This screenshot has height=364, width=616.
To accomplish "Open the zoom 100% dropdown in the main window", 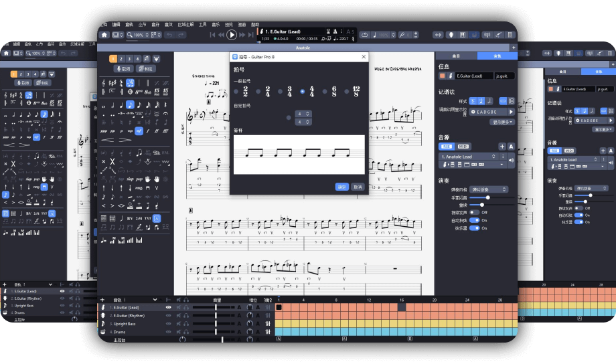I will [x=137, y=35].
